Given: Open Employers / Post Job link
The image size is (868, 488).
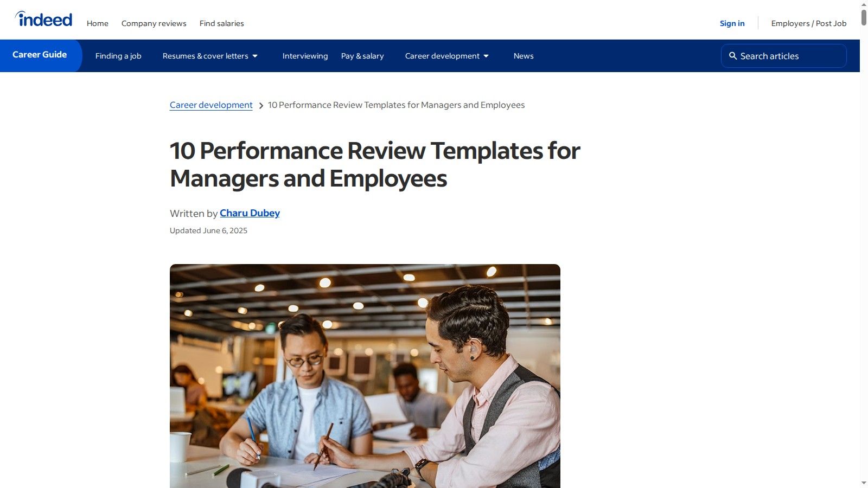Looking at the screenshot, I should 808,23.
